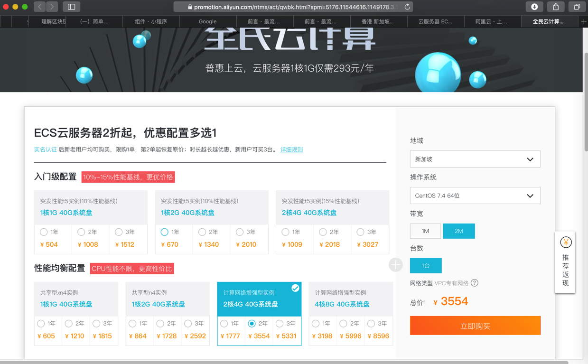Choose 2年 for 4核8G at ¥5996
This screenshot has height=364, width=588.
pyautogui.click(x=343, y=324)
